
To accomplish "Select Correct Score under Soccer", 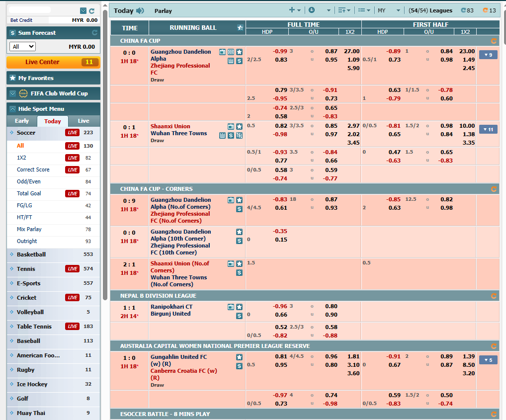I will (33, 169).
